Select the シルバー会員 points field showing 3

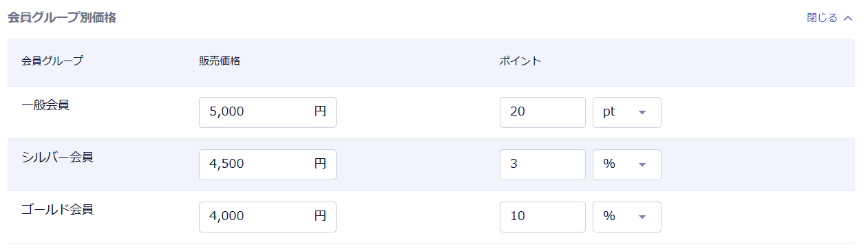[x=542, y=164]
